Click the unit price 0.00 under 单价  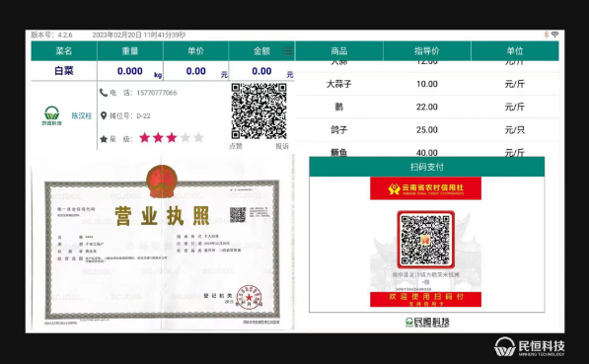195,71
